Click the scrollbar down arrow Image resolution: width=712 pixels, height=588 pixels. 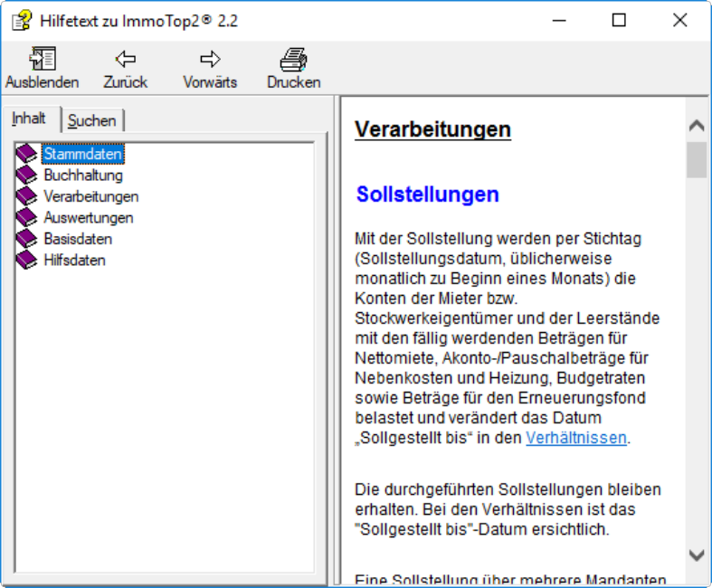tap(697, 555)
